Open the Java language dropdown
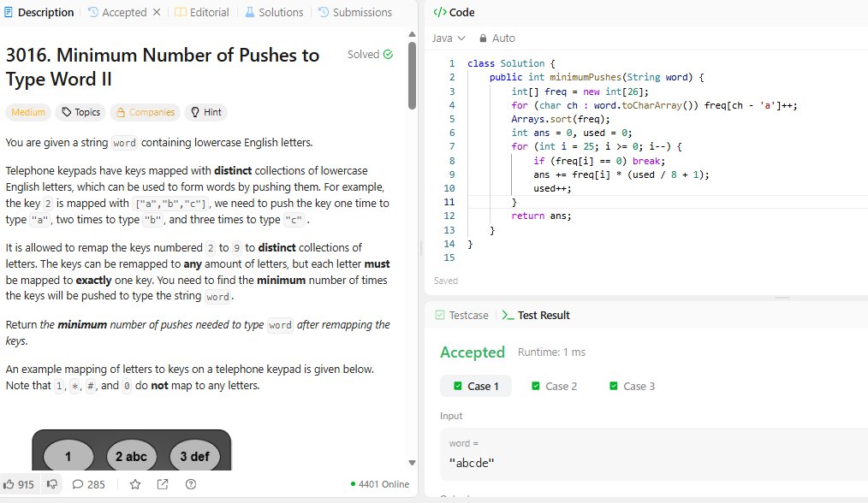The width and height of the screenshot is (868, 503). tap(449, 38)
